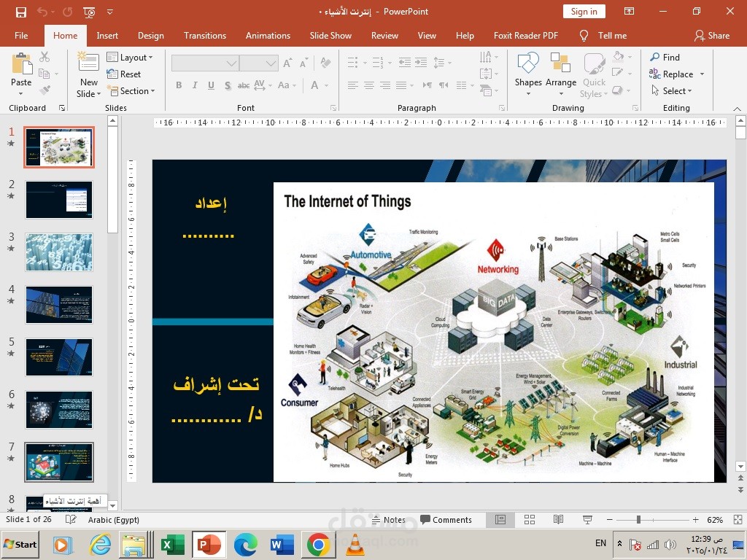The image size is (747, 560).
Task: Toggle text Shadow formatting
Action: coord(228,85)
